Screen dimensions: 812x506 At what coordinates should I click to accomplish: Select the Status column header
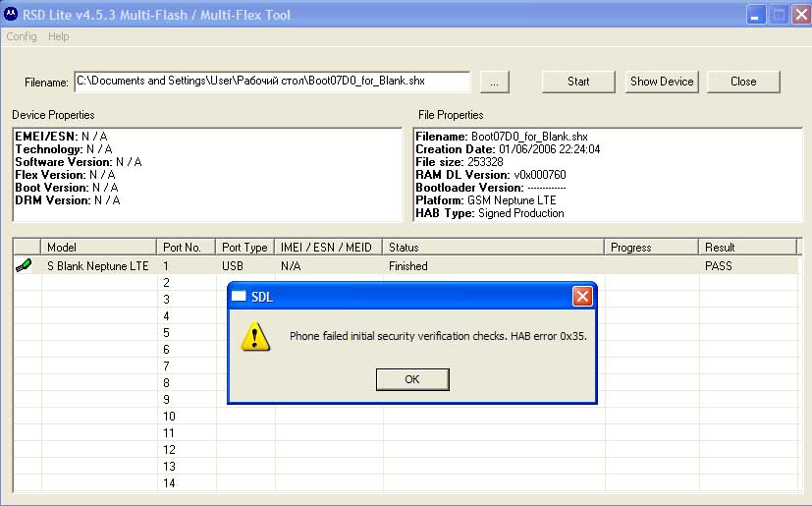[x=493, y=248]
